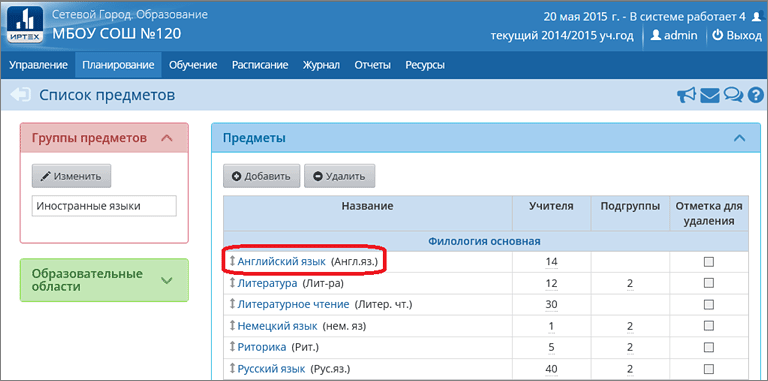Screen dimensions: 768x381
Task: Click teacher count 1 for Немецкий язык
Action: pos(552,326)
